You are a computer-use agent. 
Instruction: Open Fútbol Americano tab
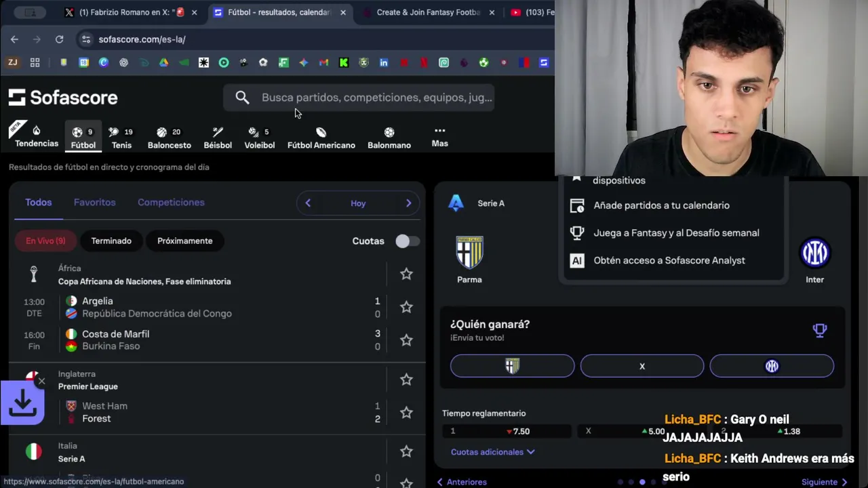pyautogui.click(x=321, y=138)
